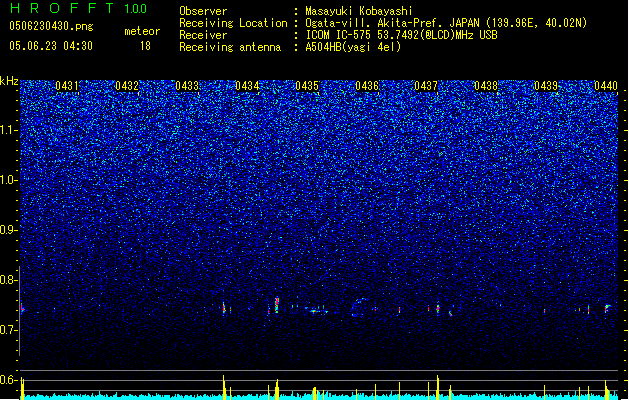Click the 0437 time marker

(426, 86)
